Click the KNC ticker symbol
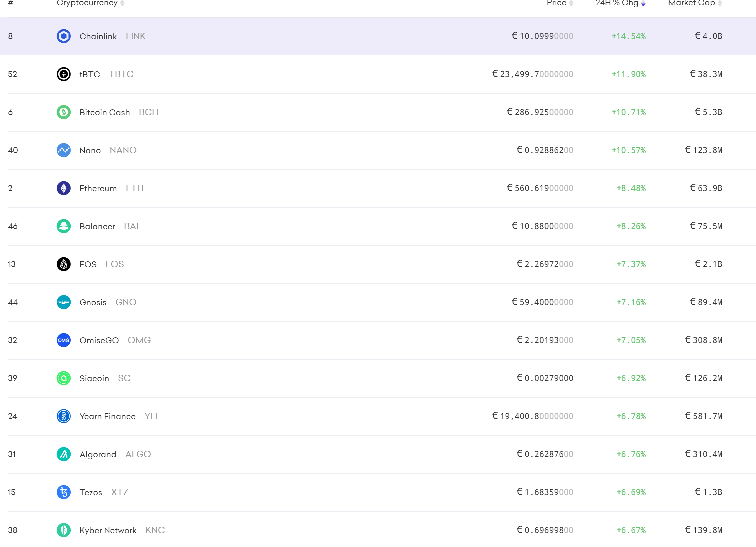756x547 pixels. point(155,530)
